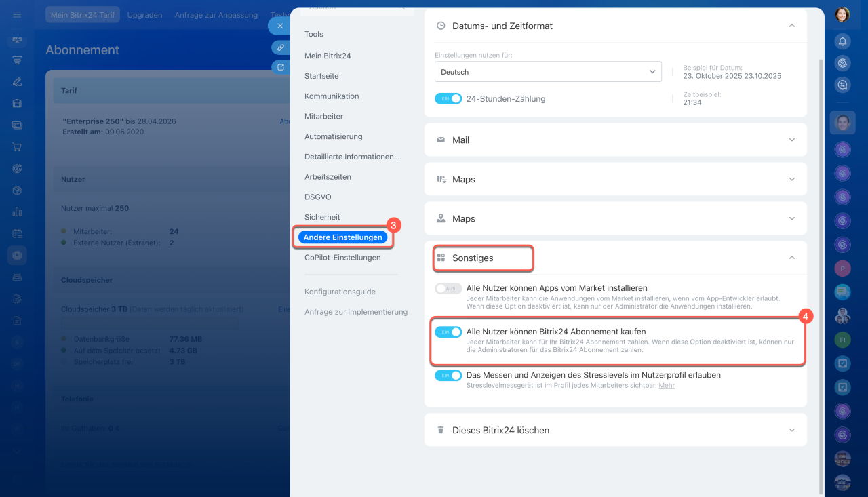Turn off the Stresslevel measuring switch
This screenshot has height=497, width=868.
tap(448, 375)
